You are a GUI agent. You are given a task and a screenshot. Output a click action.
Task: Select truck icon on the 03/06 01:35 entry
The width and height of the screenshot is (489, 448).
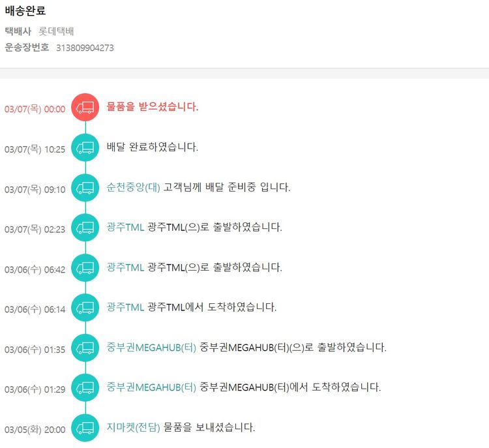pos(85,348)
